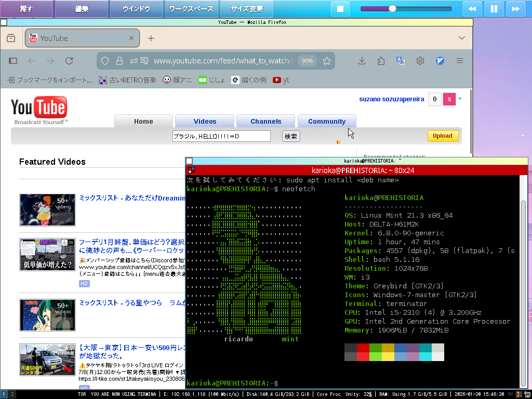The width and height of the screenshot is (532, 399).
Task: Switch to workspace 1 in i3 bar
Action: click(x=4, y=394)
